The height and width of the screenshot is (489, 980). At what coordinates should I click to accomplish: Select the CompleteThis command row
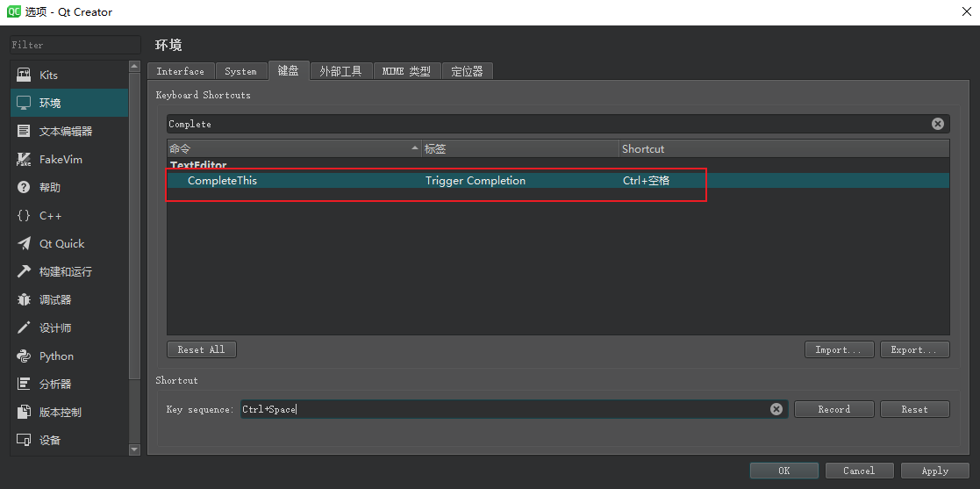point(558,181)
